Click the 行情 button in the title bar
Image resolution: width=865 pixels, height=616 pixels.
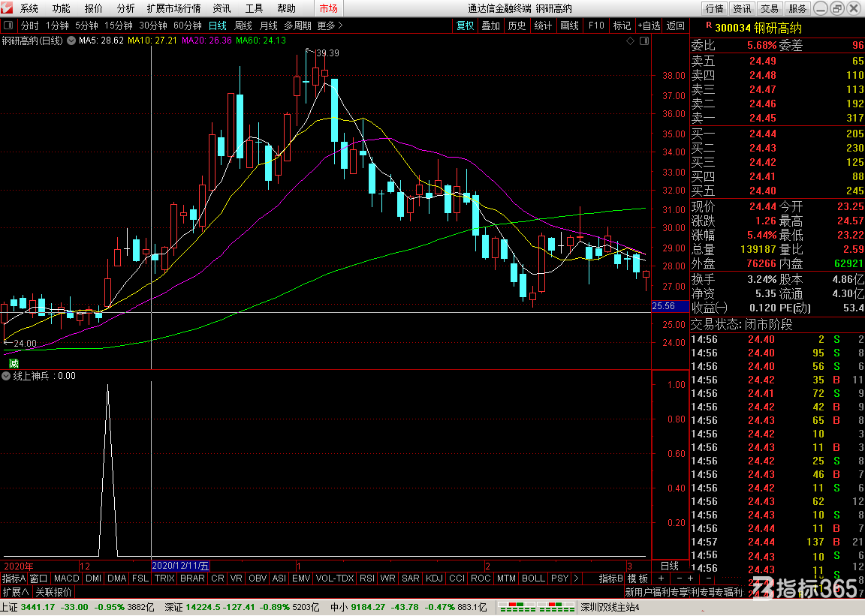714,8
